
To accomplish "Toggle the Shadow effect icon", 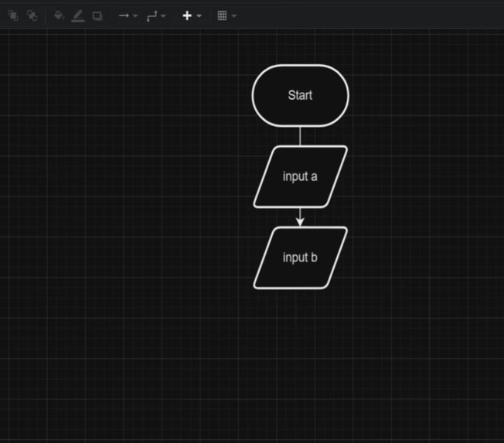I will pyautogui.click(x=97, y=15).
